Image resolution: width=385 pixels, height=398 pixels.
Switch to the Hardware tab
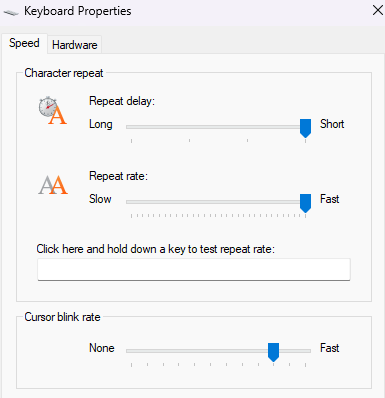(x=75, y=45)
